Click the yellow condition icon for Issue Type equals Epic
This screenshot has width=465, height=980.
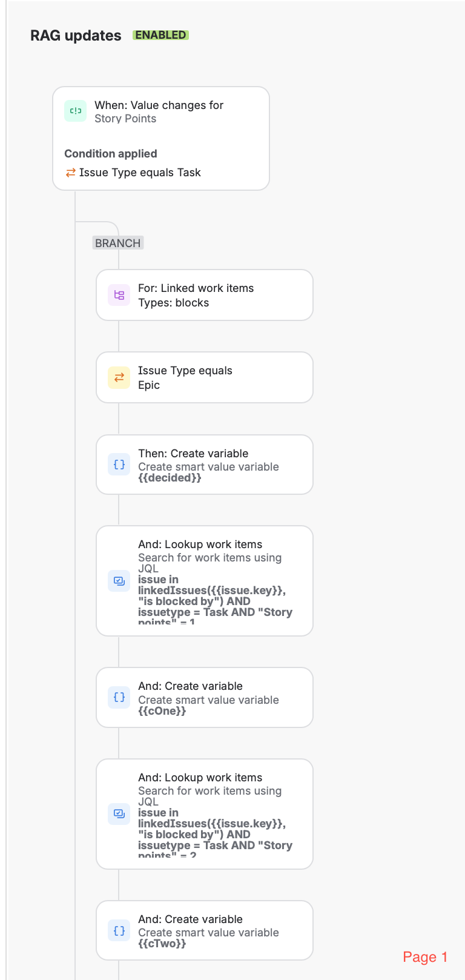(x=119, y=377)
